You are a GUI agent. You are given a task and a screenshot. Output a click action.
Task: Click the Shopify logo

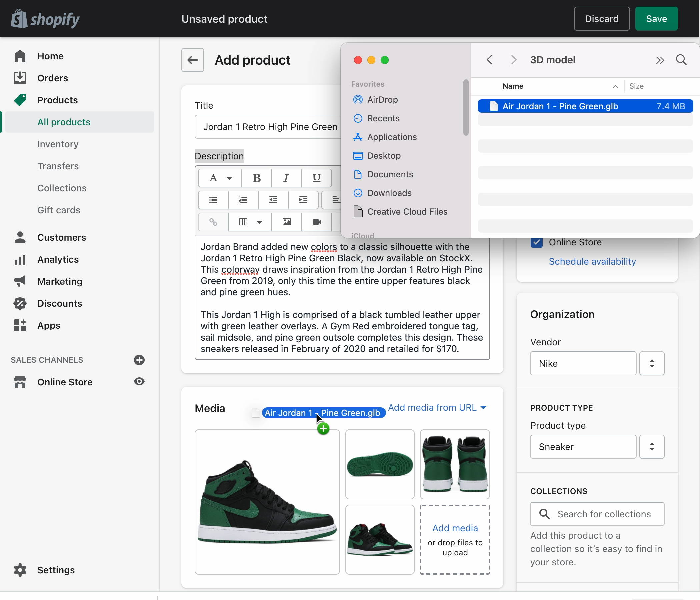pyautogui.click(x=45, y=19)
